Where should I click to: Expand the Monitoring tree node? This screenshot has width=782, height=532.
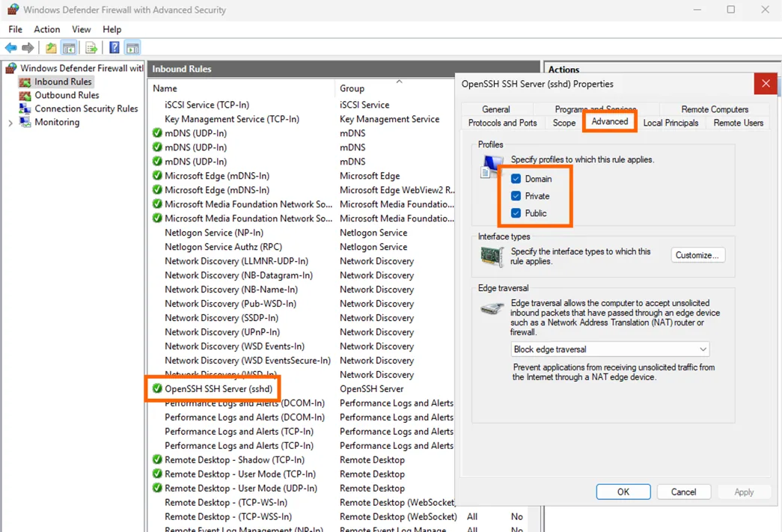(x=10, y=123)
